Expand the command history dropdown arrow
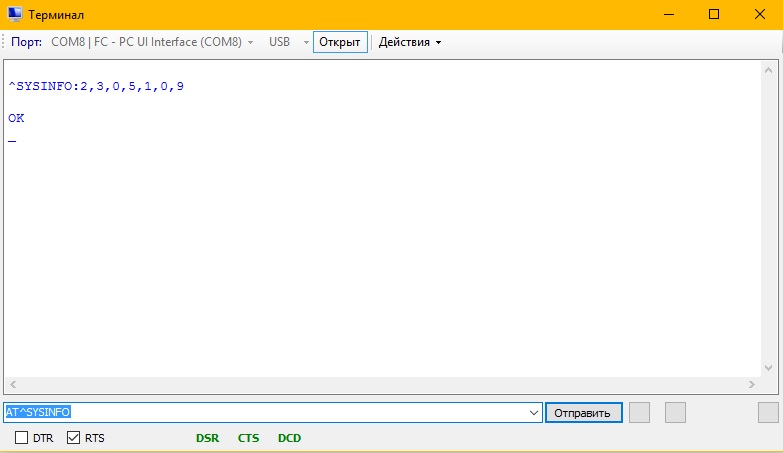Screen dimensions: 783x453 point(533,413)
